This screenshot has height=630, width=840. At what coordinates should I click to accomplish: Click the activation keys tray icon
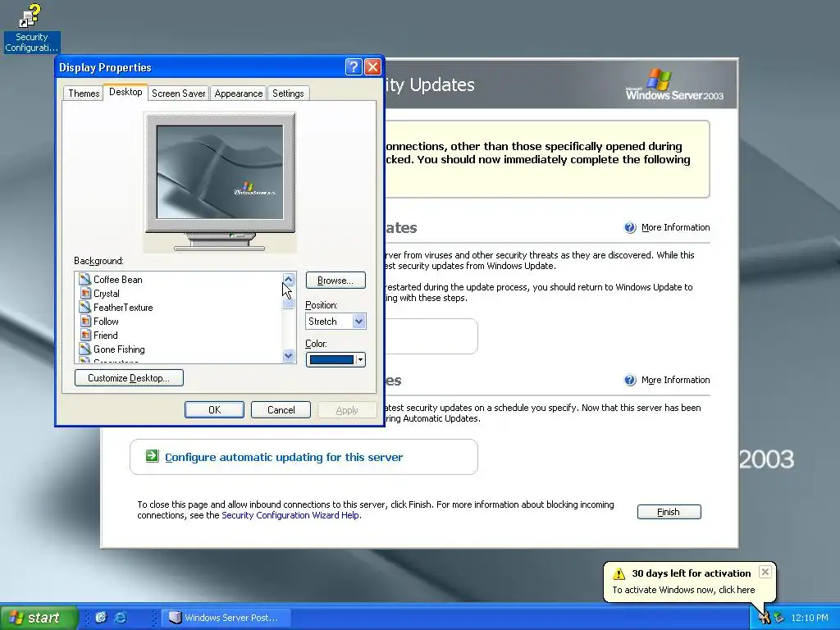[x=765, y=618]
